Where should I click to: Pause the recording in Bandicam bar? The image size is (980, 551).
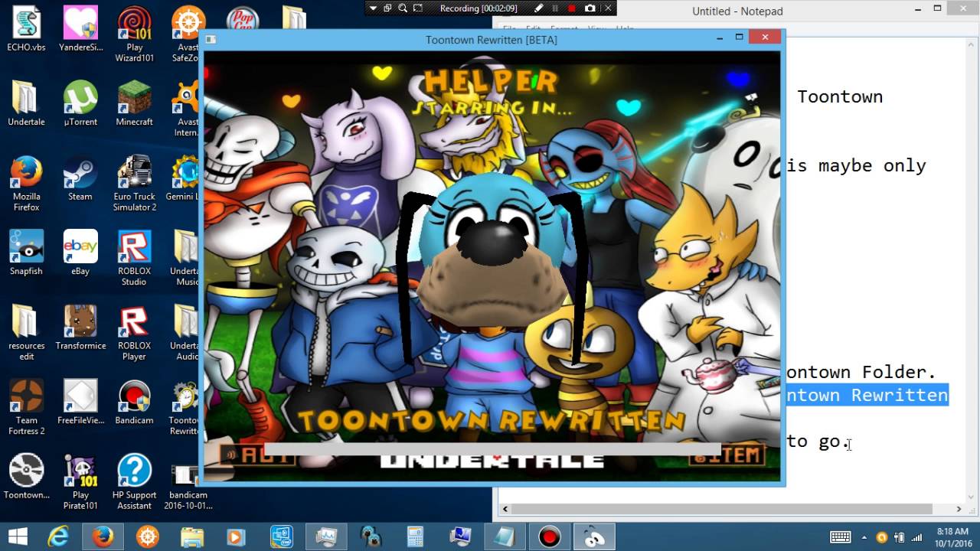(555, 8)
